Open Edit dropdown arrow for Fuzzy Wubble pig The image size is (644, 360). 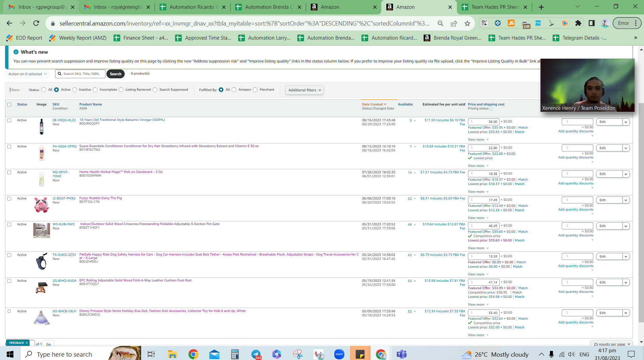click(626, 200)
